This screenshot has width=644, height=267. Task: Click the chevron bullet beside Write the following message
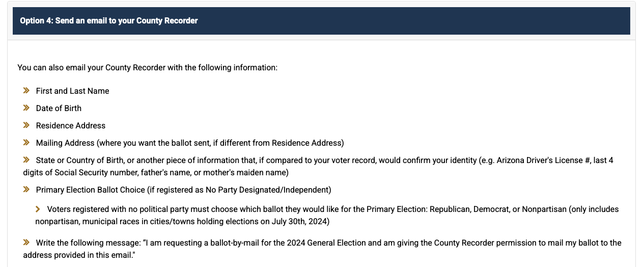point(26,243)
